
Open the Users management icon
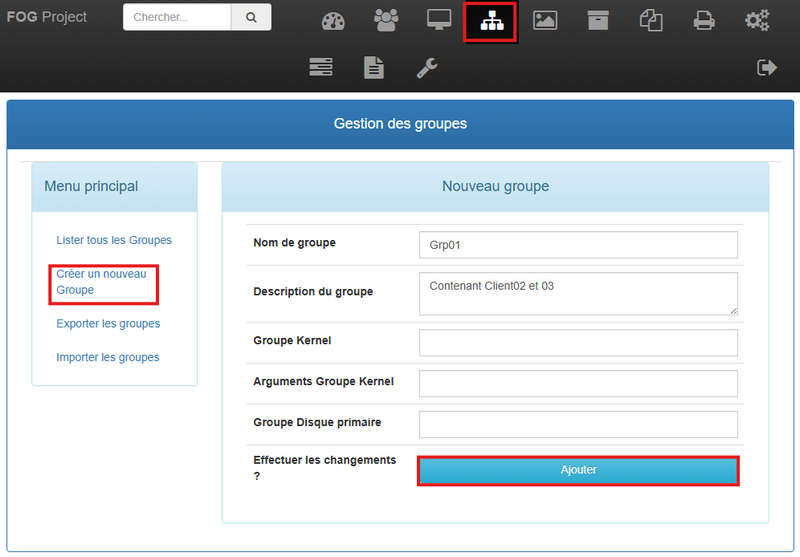tap(385, 20)
